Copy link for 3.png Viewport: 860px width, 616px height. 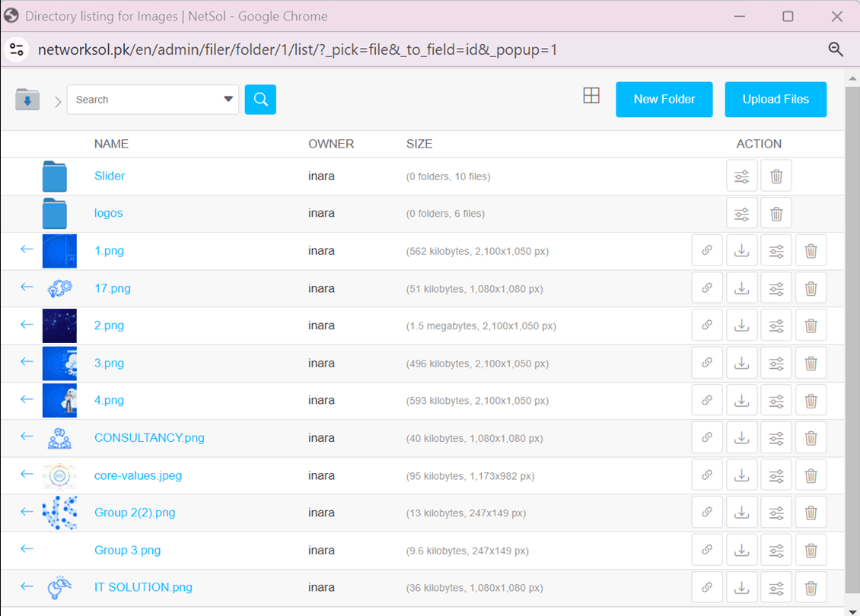point(707,364)
